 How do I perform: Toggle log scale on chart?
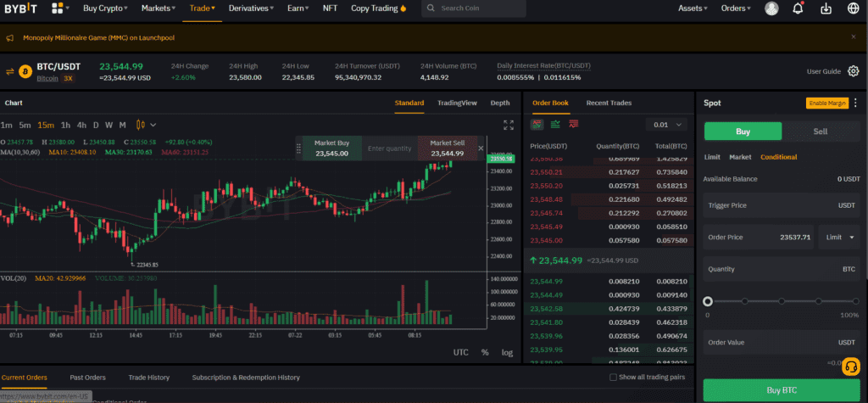[x=507, y=353]
